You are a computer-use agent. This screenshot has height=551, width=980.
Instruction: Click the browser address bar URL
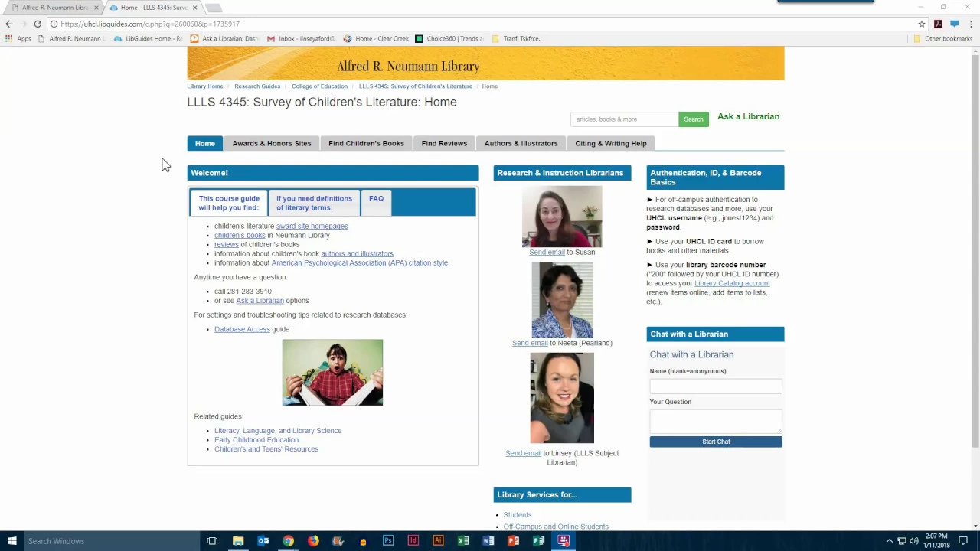[x=150, y=24]
